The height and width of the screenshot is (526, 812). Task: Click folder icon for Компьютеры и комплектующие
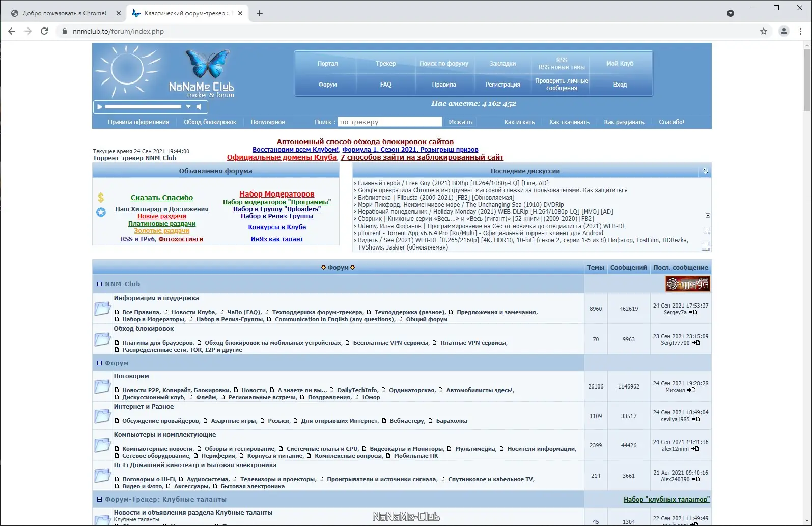(102, 445)
